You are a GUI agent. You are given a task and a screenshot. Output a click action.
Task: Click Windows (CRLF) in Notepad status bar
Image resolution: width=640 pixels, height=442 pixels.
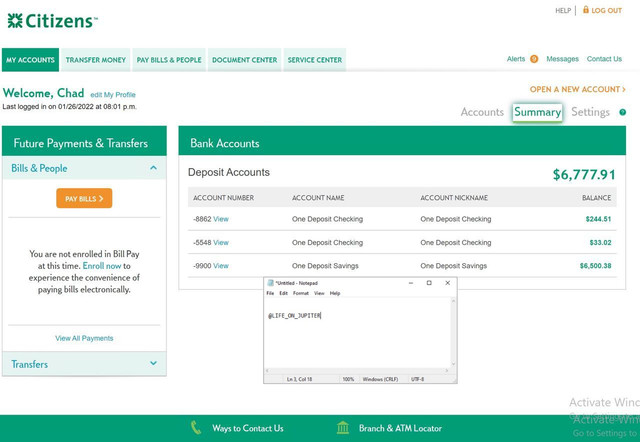tap(380, 379)
